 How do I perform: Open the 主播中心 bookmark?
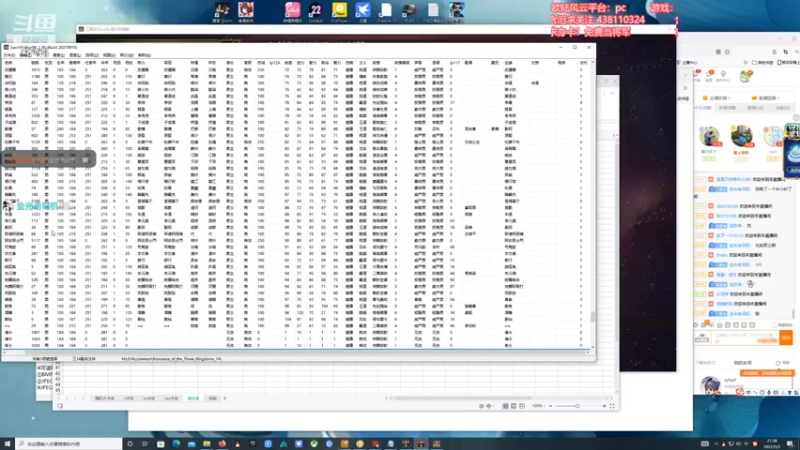689,63
